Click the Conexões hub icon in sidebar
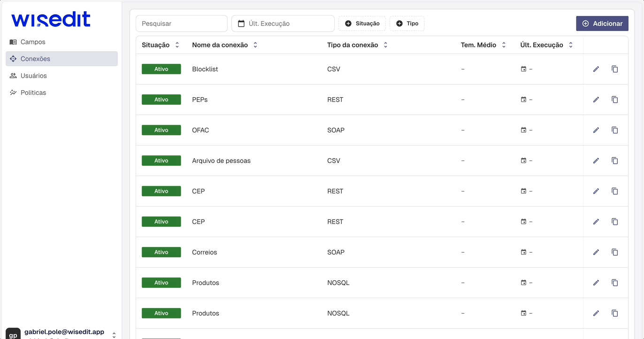644x339 pixels. (13, 59)
